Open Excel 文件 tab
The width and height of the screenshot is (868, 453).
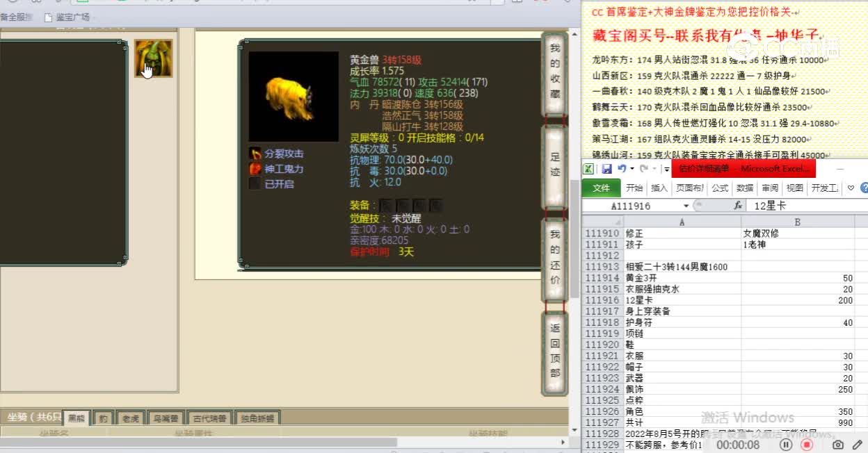(x=601, y=188)
